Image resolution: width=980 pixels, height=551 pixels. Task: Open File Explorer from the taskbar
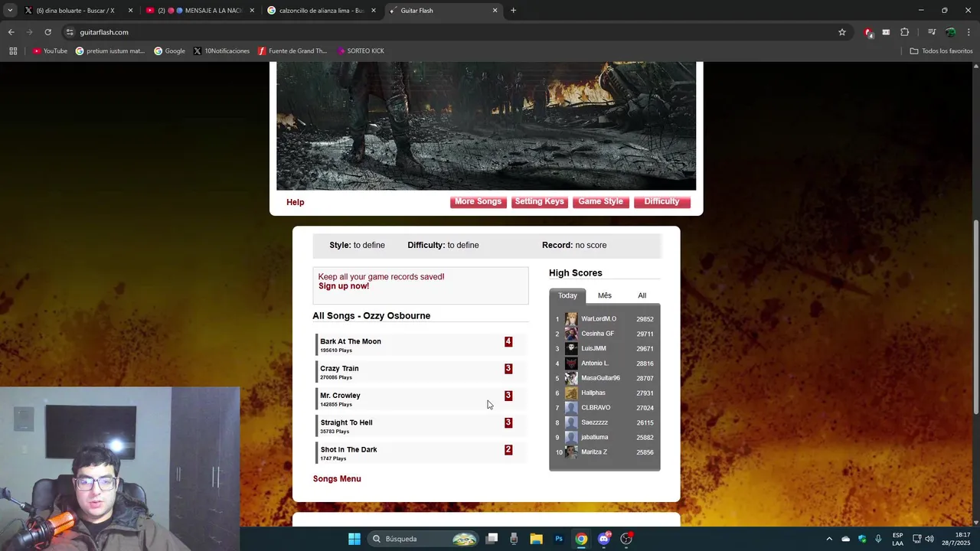[x=536, y=539]
